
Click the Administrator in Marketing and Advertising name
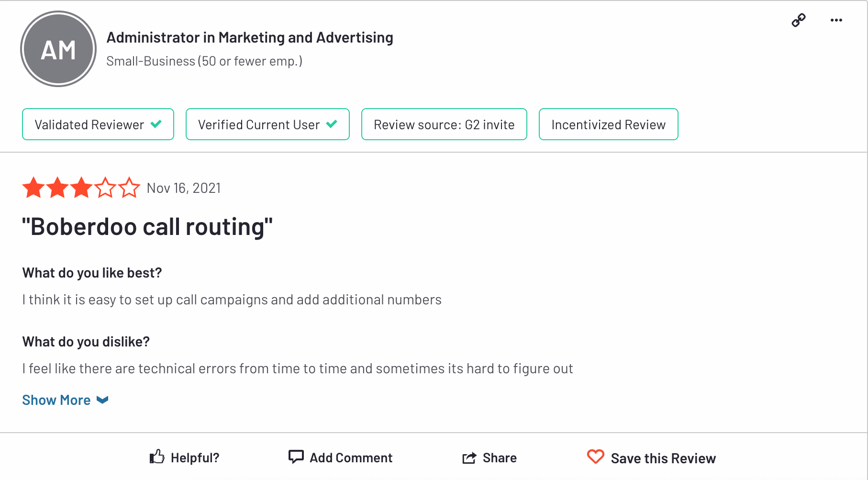click(x=249, y=37)
